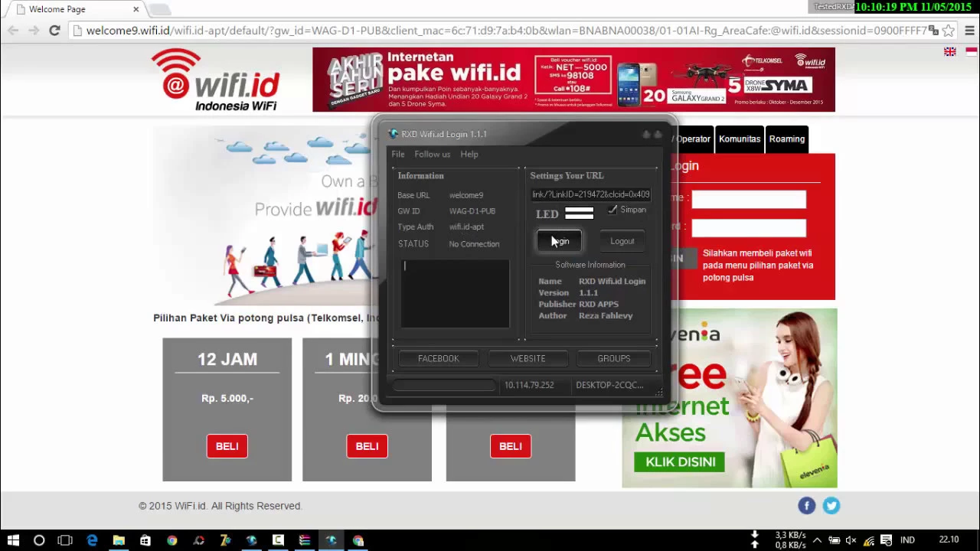Click the RXD status bar progress bar

click(444, 385)
